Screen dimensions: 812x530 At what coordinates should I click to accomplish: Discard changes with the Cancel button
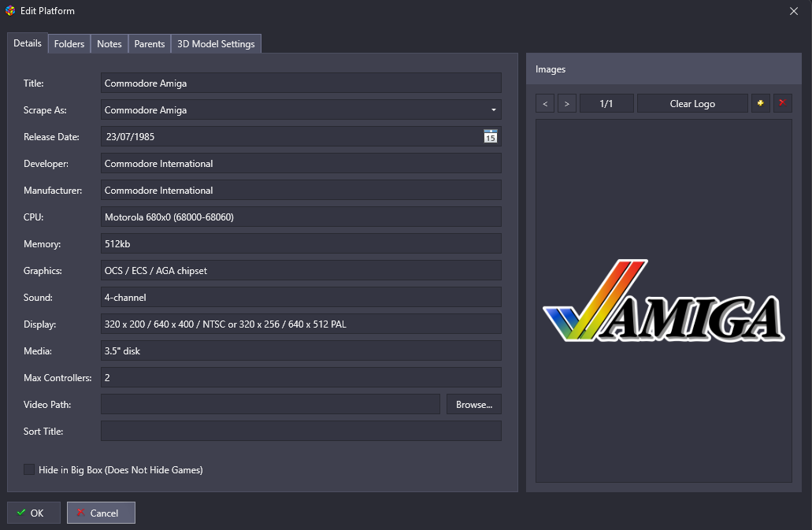[x=101, y=513]
